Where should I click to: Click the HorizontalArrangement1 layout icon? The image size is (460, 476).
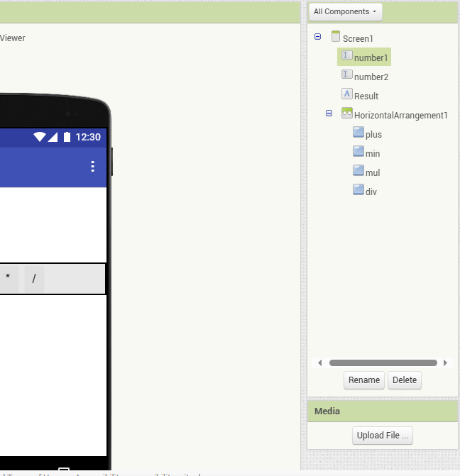click(x=347, y=114)
